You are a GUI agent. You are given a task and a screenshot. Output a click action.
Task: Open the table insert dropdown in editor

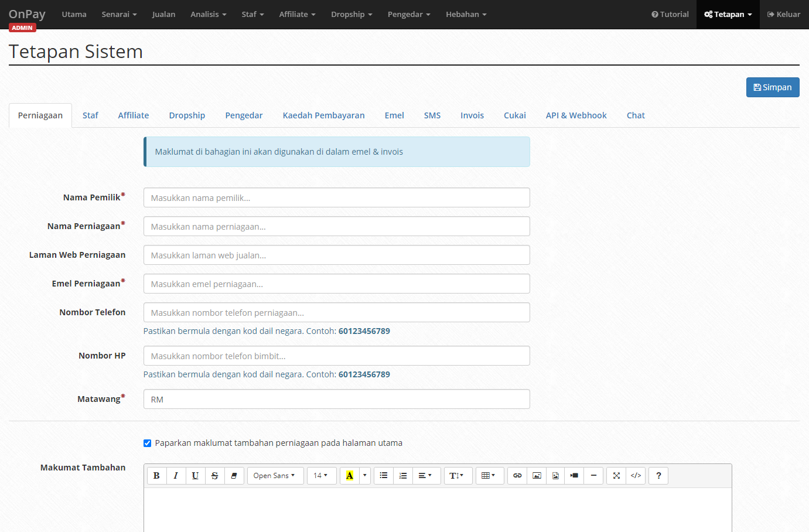(489, 476)
